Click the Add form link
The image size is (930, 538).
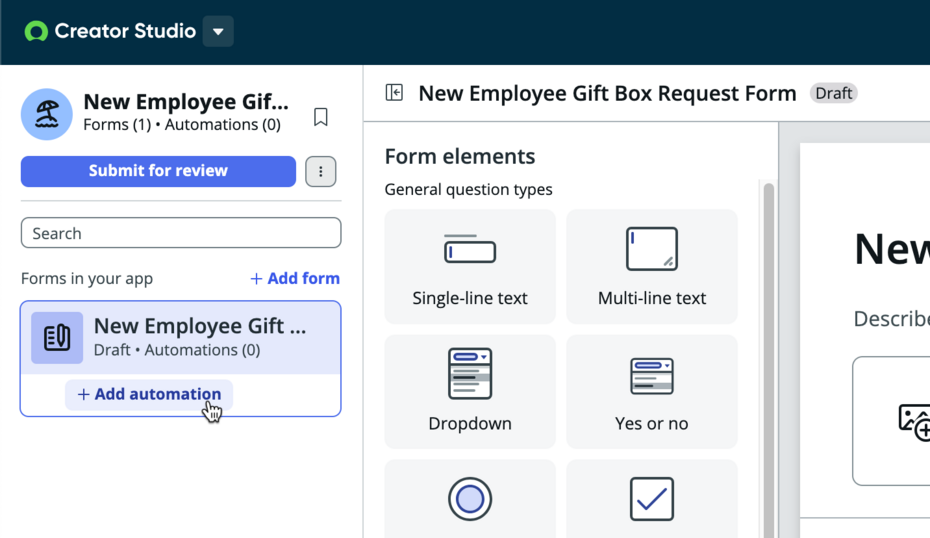pyautogui.click(x=295, y=278)
